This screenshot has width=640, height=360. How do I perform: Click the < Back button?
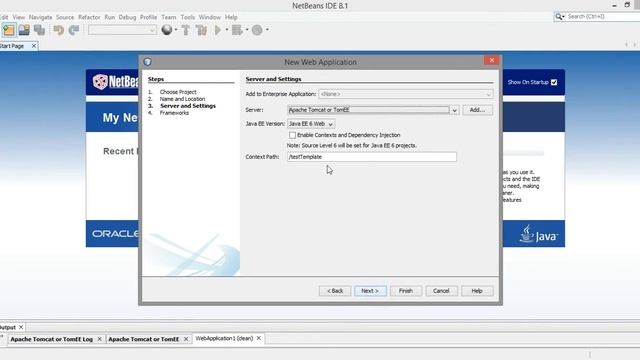(x=335, y=291)
